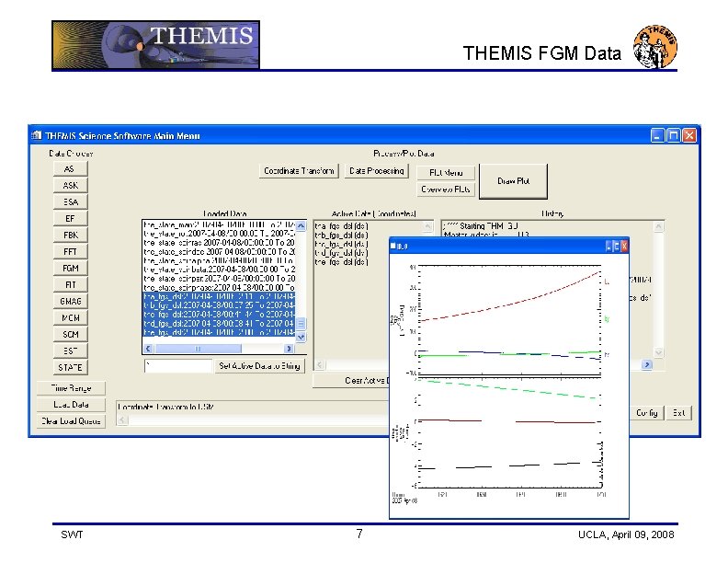Open the STATE data choice
The height and width of the screenshot is (563, 728).
pos(70,367)
